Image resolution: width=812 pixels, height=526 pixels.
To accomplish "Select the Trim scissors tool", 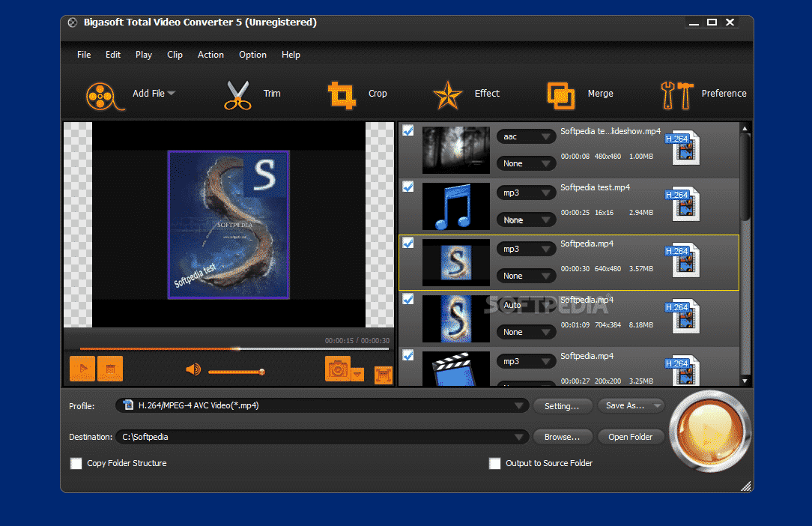I will [x=237, y=95].
